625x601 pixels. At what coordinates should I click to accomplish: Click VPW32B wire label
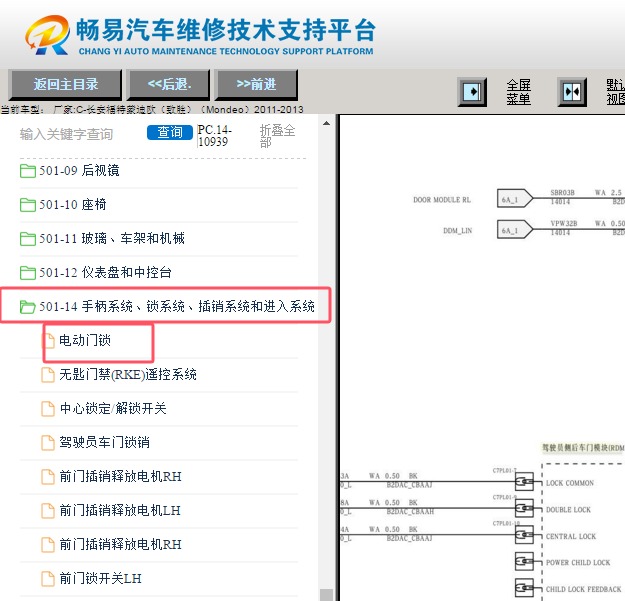tap(564, 223)
